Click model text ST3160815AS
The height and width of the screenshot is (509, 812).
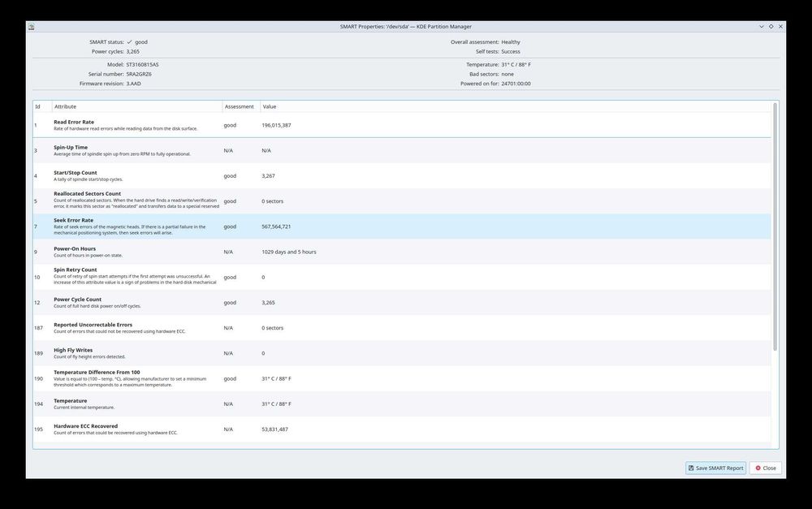coord(142,65)
